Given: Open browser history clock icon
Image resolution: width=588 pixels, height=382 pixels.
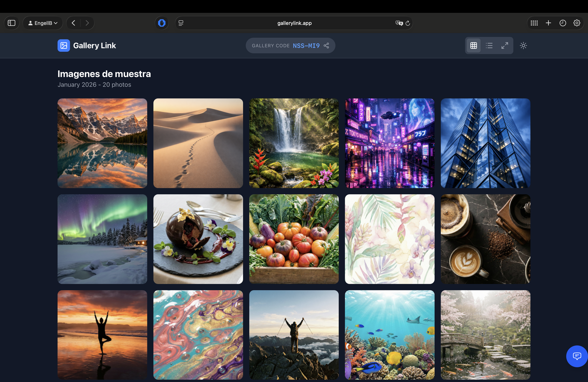Looking at the screenshot, I should [x=563, y=23].
